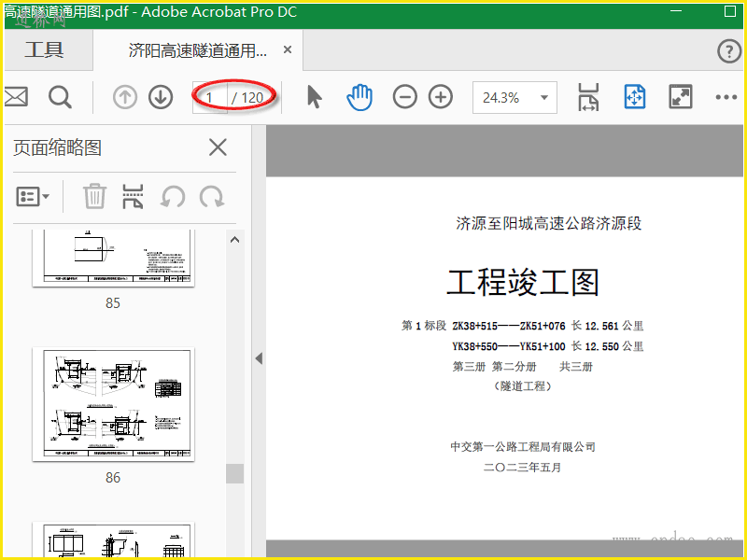
Task: Click the page number input field
Action: [209, 98]
